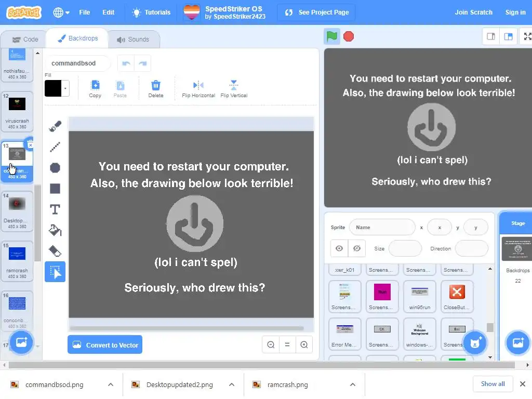Switch to small stage layout
This screenshot has height=399, width=532.
point(491,36)
